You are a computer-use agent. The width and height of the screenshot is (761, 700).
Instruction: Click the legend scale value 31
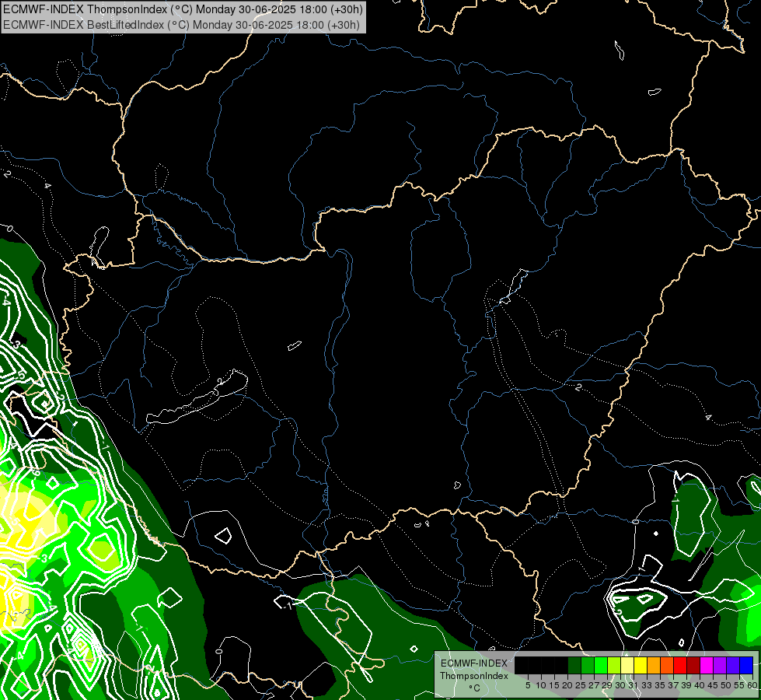tap(634, 685)
